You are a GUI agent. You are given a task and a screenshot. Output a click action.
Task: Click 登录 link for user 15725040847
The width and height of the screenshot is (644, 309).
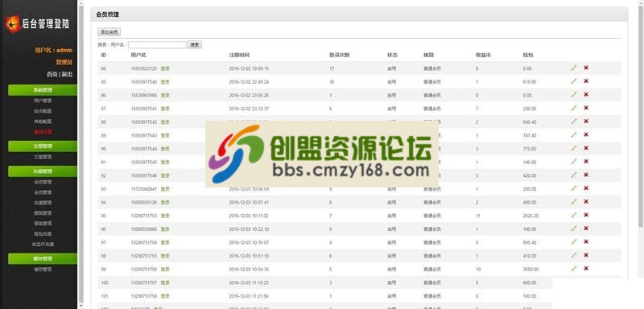pos(165,189)
